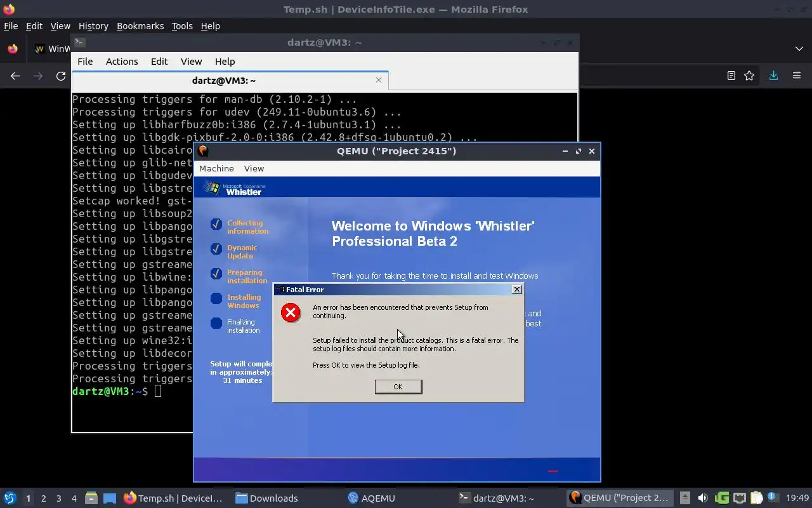812x508 pixels.
Task: Open Firefox File menu
Action: 11,26
